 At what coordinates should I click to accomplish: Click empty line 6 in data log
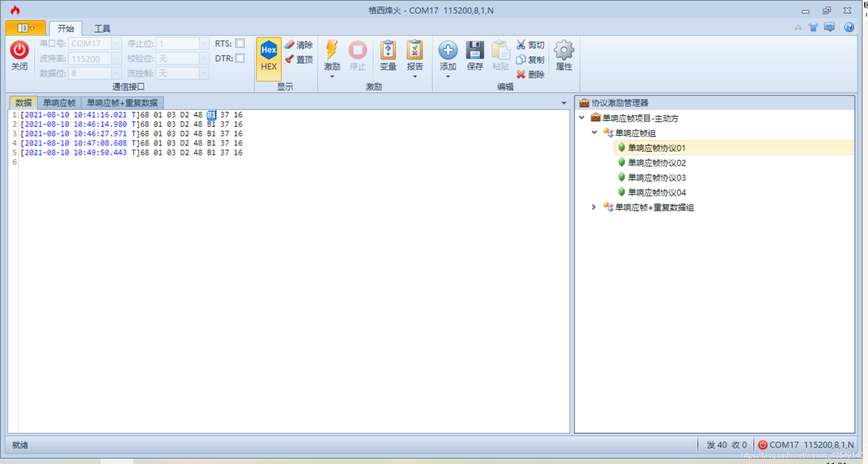click(294, 162)
